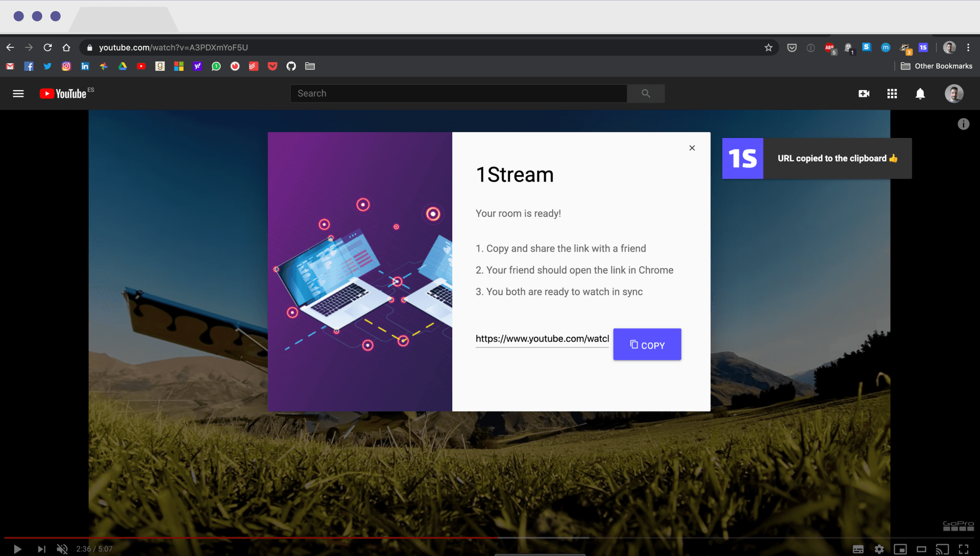Play the paused video
Image resolution: width=980 pixels, height=556 pixels.
(x=17, y=549)
